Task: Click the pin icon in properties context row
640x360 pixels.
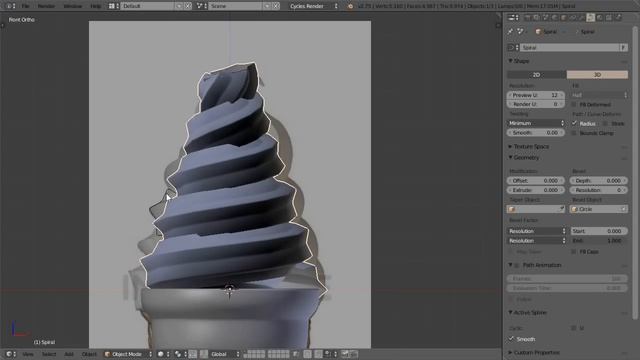Action: 511,31
